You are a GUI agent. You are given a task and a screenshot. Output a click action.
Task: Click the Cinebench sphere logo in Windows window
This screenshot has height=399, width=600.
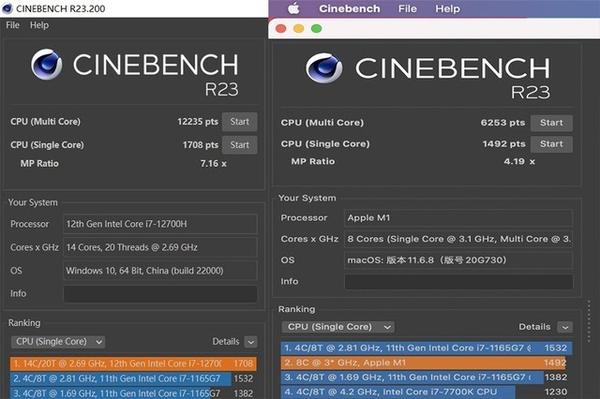click(47, 64)
